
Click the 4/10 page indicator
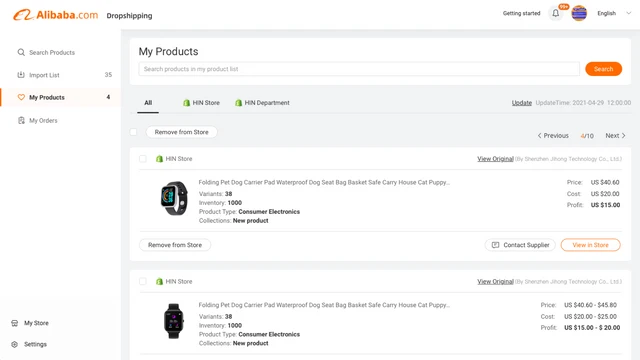(587, 136)
